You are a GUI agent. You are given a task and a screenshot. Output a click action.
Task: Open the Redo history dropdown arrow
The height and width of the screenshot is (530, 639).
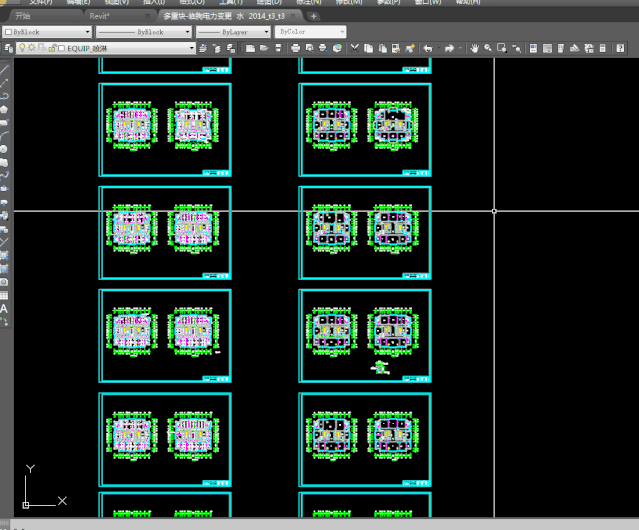[460, 48]
